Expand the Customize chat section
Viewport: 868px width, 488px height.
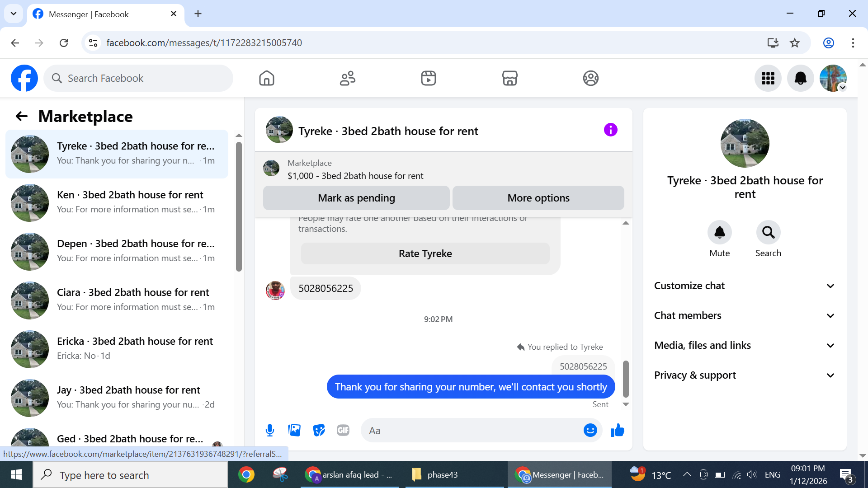point(745,286)
